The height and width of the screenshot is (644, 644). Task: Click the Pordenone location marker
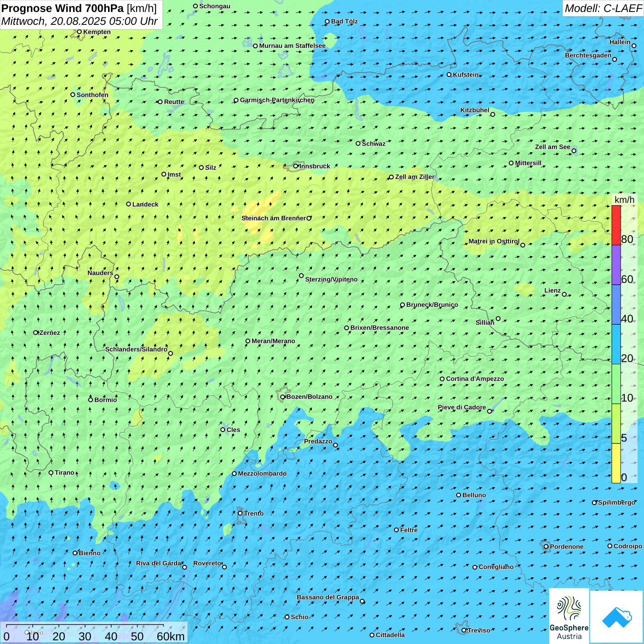click(x=546, y=546)
